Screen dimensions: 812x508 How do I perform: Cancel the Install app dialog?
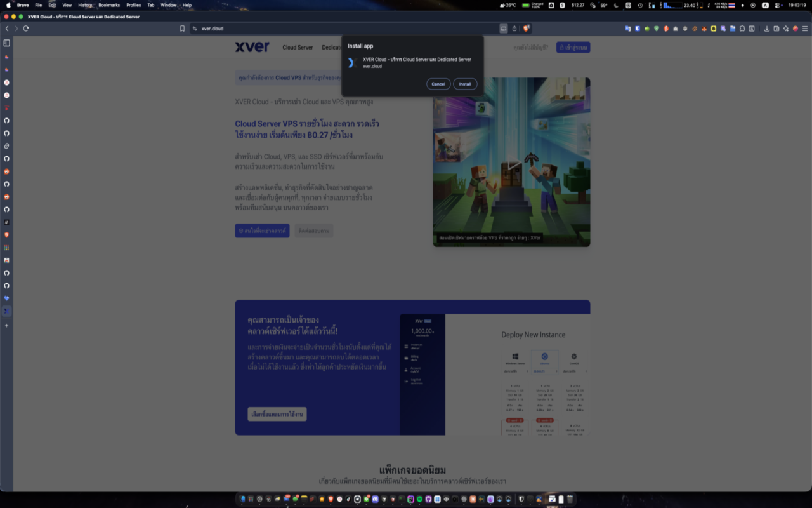pos(438,84)
